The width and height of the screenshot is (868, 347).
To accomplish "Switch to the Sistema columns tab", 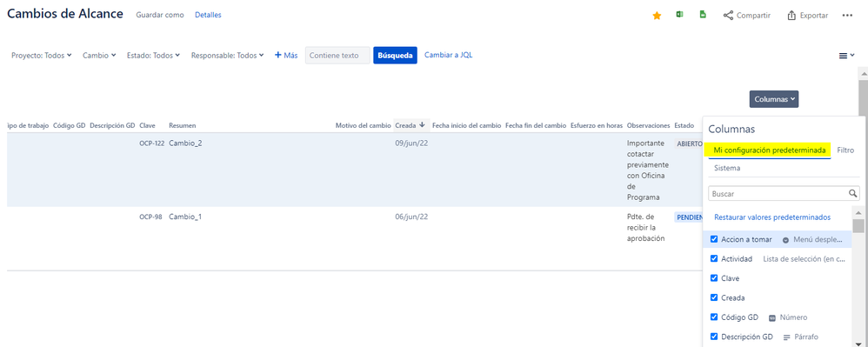I will 727,168.
